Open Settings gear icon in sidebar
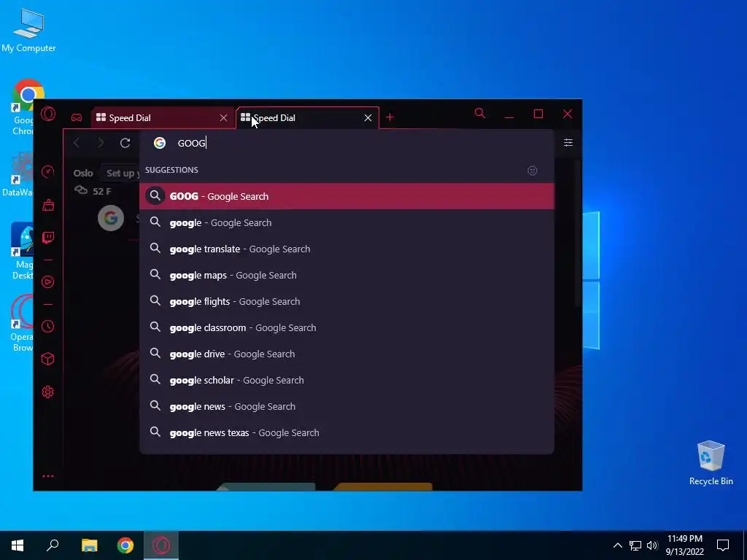 (x=47, y=392)
